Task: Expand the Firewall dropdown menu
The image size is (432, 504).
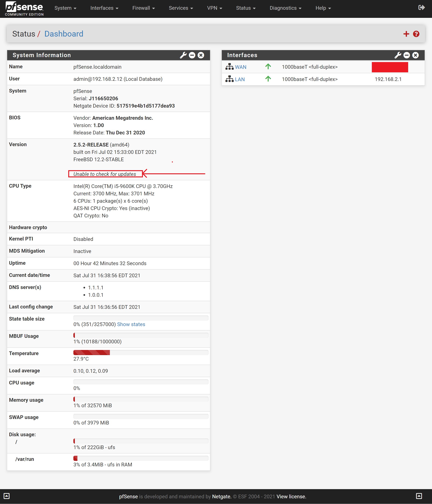Action: [x=143, y=8]
